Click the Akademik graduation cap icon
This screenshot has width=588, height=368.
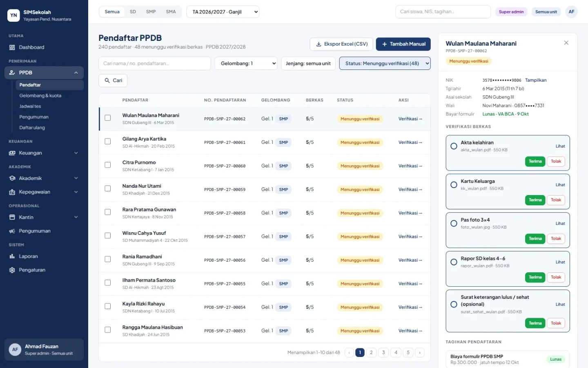pos(12,178)
